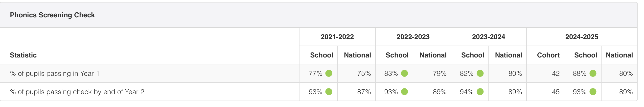Click the Phonics Screening Check panel title
Screen dimensions: 644x107
coord(52,15)
